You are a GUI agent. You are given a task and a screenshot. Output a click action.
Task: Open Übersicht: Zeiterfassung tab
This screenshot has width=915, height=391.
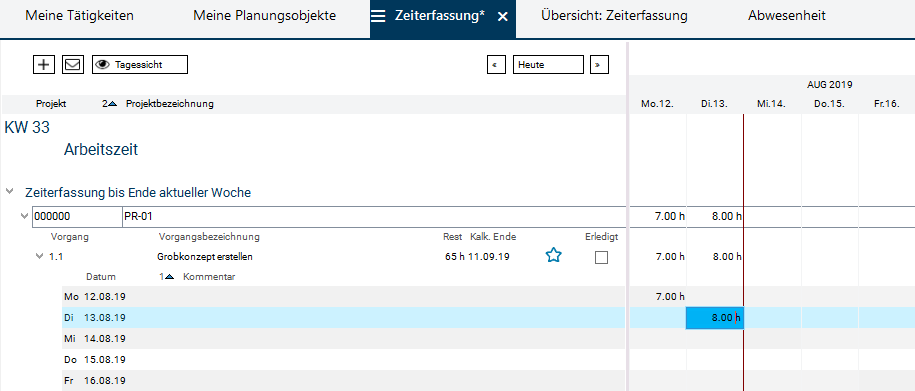(614, 16)
